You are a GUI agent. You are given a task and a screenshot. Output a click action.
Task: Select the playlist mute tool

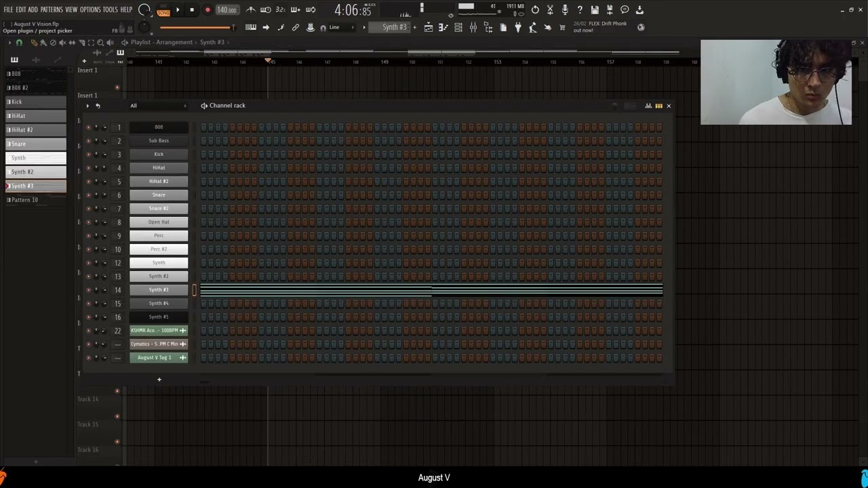(x=62, y=43)
